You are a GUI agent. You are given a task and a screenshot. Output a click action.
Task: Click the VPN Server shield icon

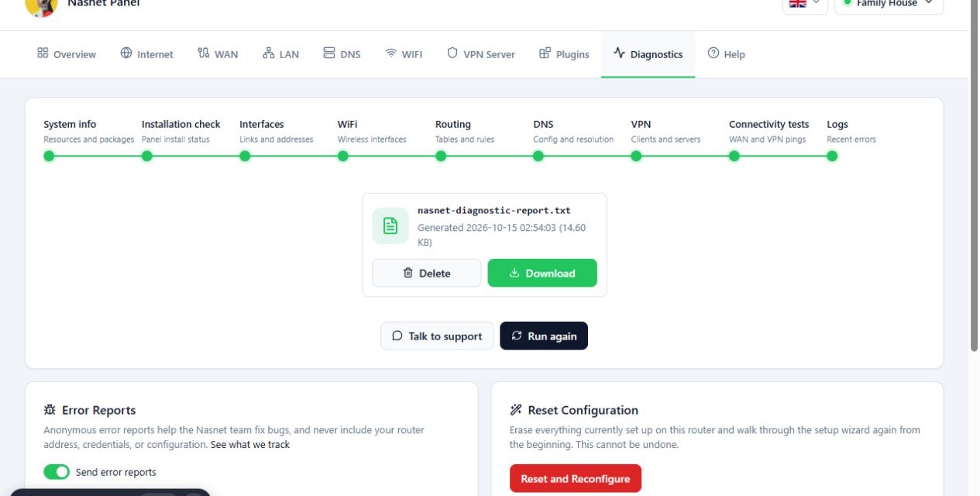[452, 53]
